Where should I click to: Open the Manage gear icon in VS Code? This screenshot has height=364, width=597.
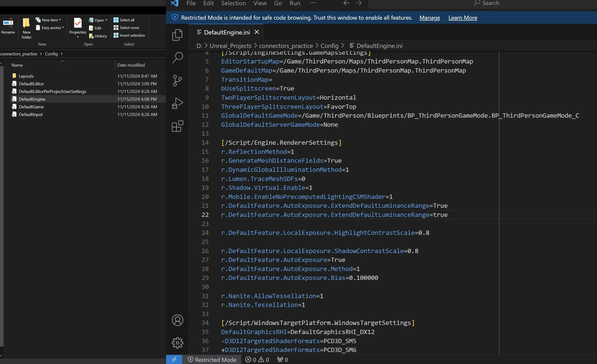click(177, 343)
